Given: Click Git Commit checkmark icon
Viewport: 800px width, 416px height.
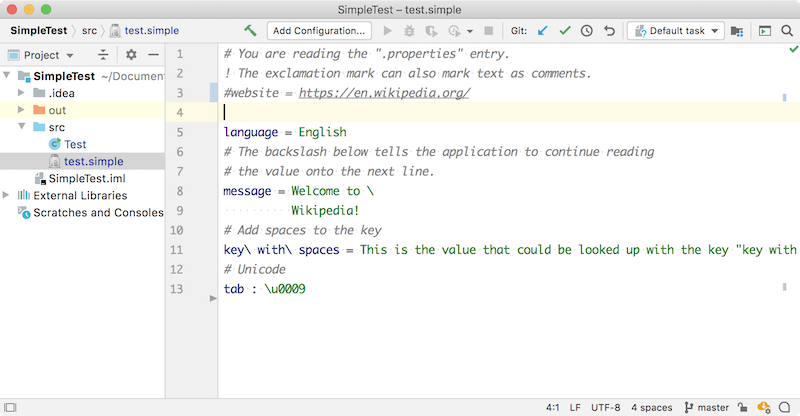Looking at the screenshot, I should pyautogui.click(x=565, y=31).
